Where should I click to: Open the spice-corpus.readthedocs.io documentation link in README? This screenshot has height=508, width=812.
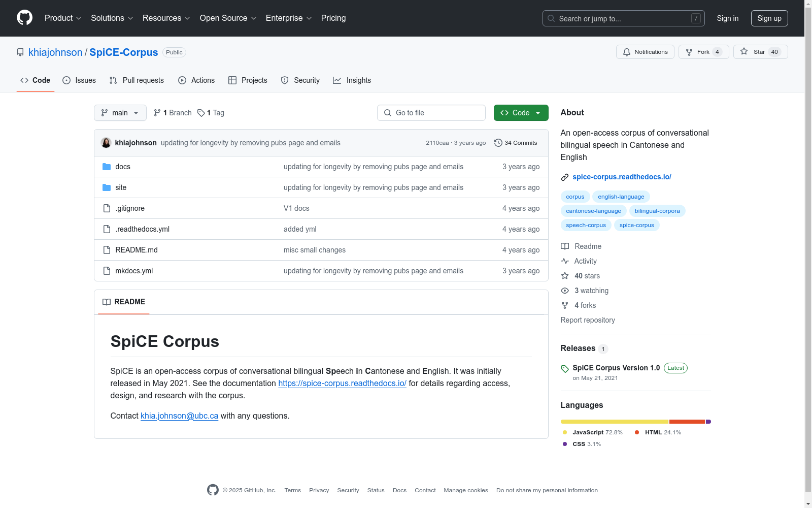pos(342,384)
